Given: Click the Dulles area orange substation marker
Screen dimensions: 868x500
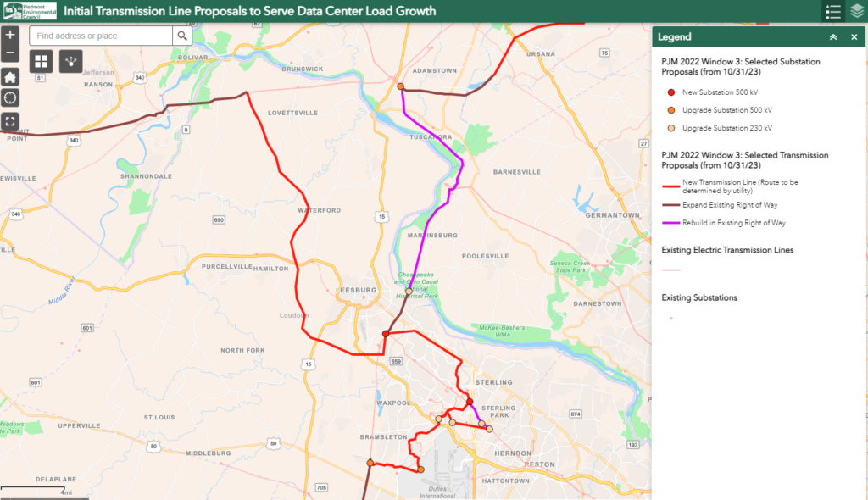Looking at the screenshot, I should [420, 469].
